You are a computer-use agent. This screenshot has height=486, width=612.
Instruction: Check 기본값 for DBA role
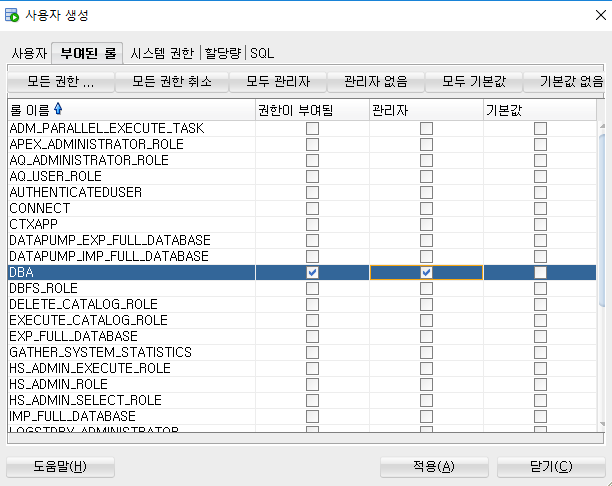tap(540, 272)
